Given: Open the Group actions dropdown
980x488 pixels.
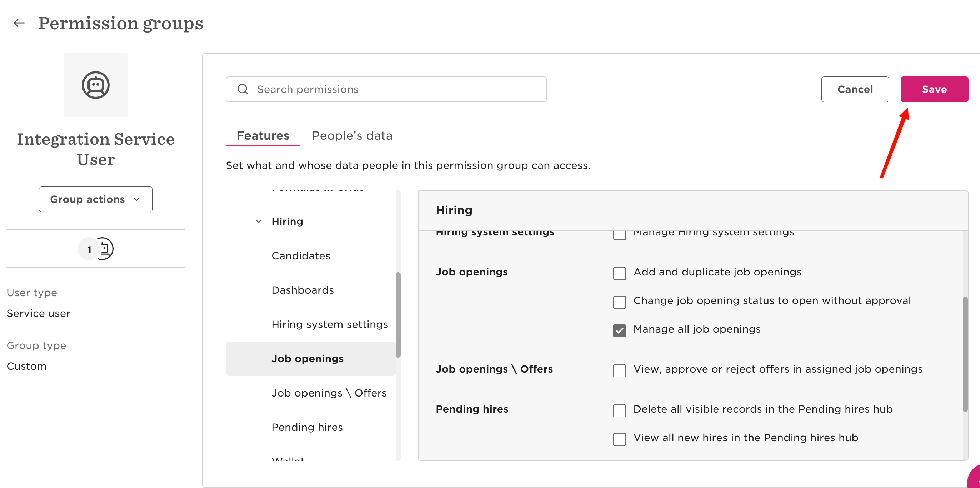Looking at the screenshot, I should click(x=95, y=199).
